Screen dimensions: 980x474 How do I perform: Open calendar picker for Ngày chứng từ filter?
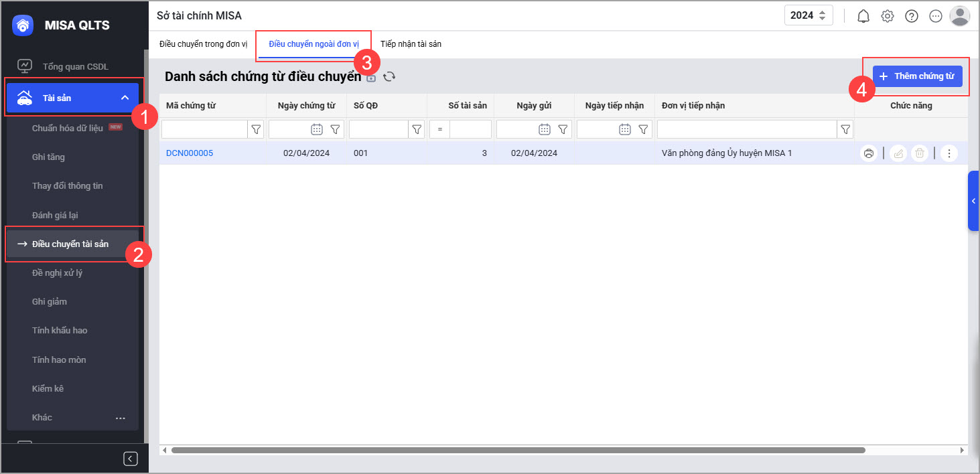317,129
